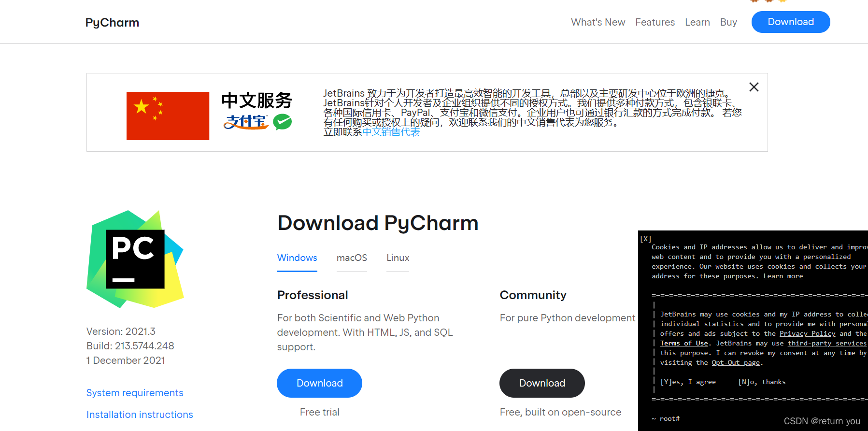Close the Chinese service banner
This screenshot has width=868, height=431.
pyautogui.click(x=754, y=87)
